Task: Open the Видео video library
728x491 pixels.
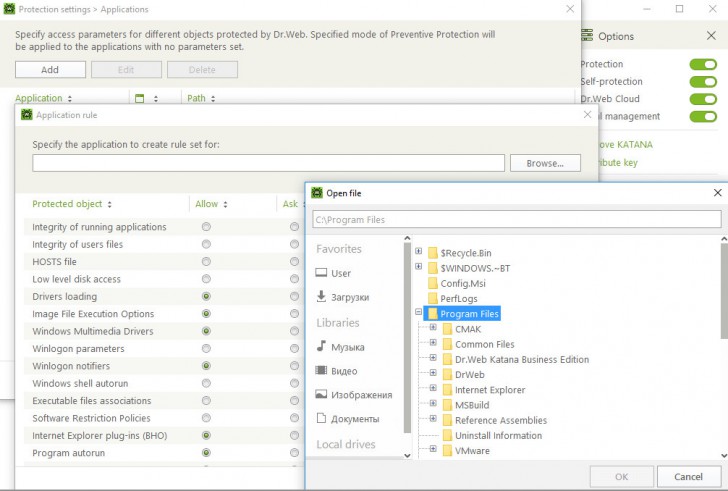Action: click(322, 371)
